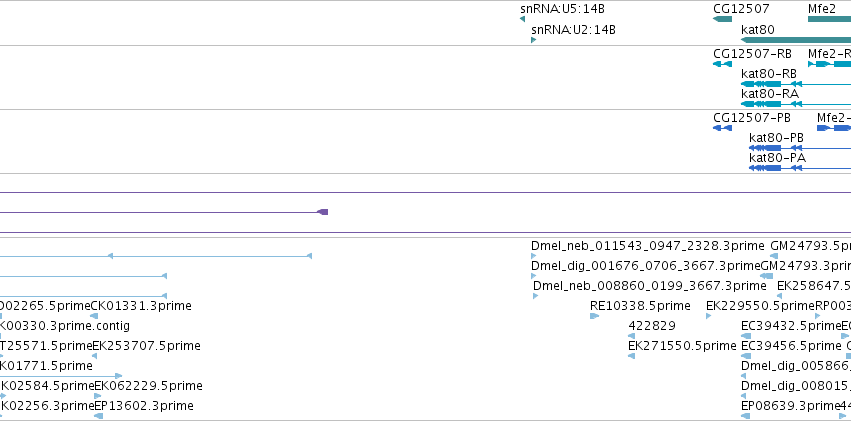Click the Dmel_dig_008015 label
The width and height of the screenshot is (851, 421).
click(796, 386)
